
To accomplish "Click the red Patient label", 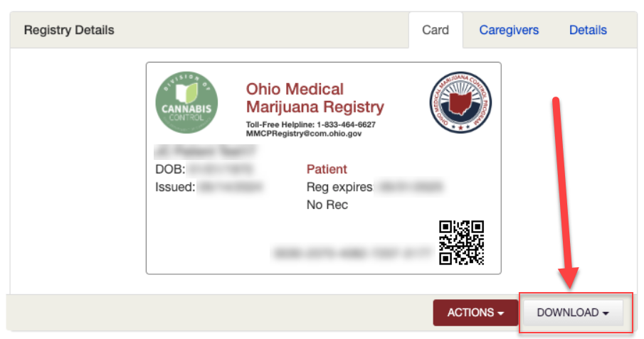I will point(327,169).
